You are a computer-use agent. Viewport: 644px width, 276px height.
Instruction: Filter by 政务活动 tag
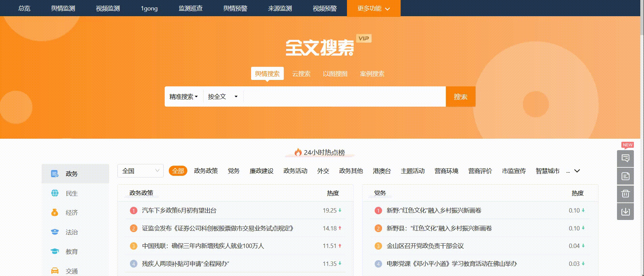[295, 171]
